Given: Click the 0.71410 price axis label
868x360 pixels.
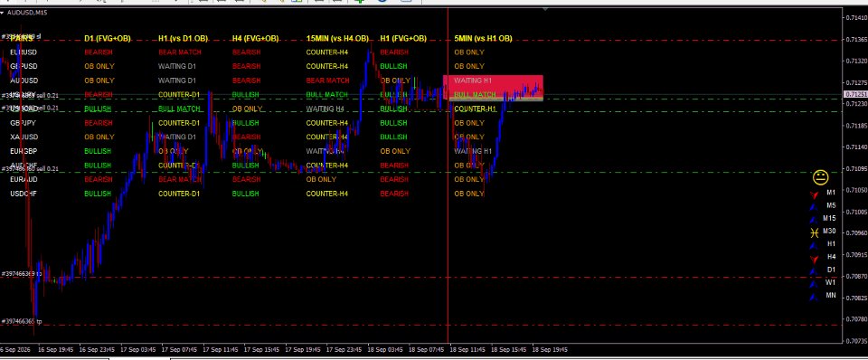Looking at the screenshot, I should (x=856, y=18).
